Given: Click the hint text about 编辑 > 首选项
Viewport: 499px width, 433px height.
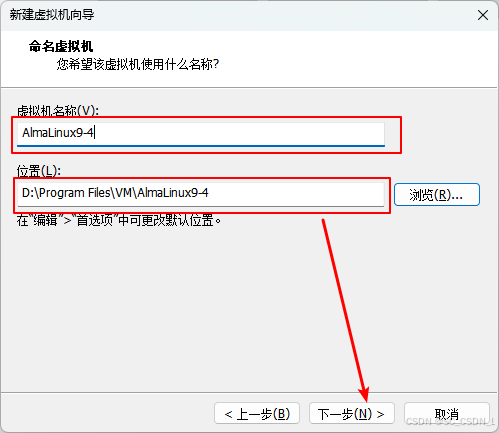Looking at the screenshot, I should click(x=119, y=220).
